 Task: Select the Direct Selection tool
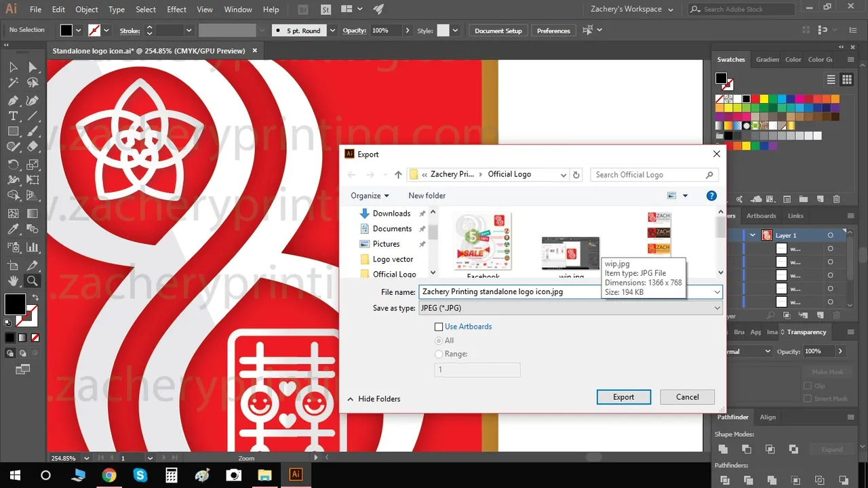click(33, 67)
